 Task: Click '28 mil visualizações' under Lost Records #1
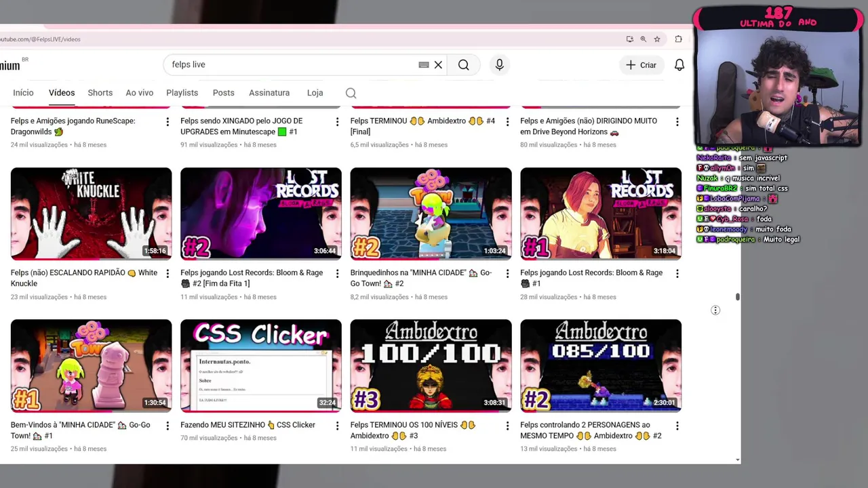(x=549, y=297)
